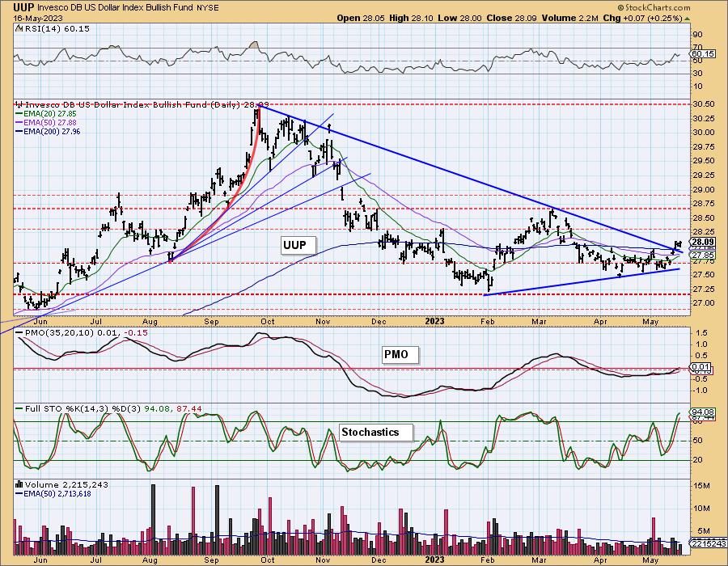The height and width of the screenshot is (566, 728).
Task: Click the small icon before the RSI(14) label
Action: 19,28
